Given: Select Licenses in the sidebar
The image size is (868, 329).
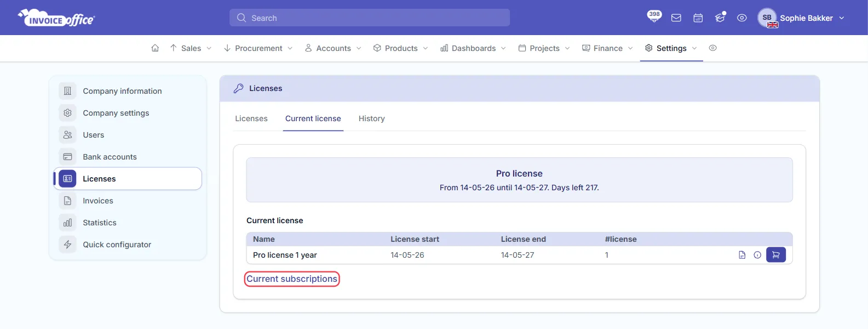Looking at the screenshot, I should (x=128, y=179).
